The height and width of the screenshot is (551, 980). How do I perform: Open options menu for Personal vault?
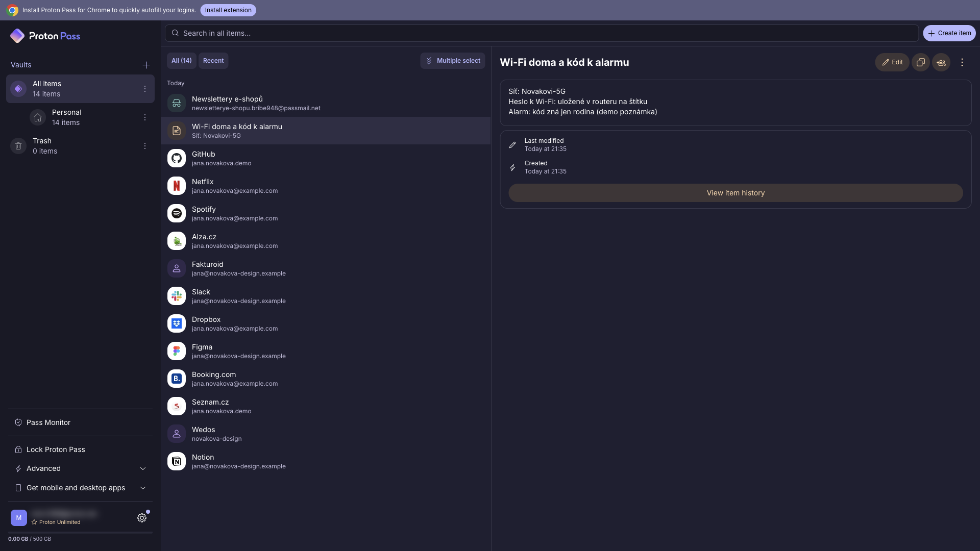[145, 117]
